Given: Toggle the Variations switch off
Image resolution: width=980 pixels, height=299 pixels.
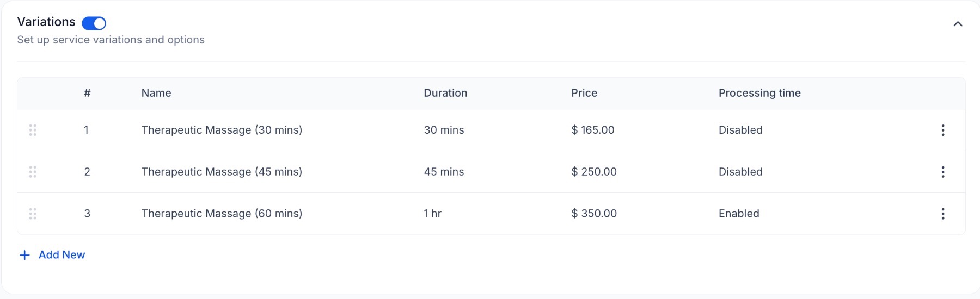Looking at the screenshot, I should [x=94, y=23].
